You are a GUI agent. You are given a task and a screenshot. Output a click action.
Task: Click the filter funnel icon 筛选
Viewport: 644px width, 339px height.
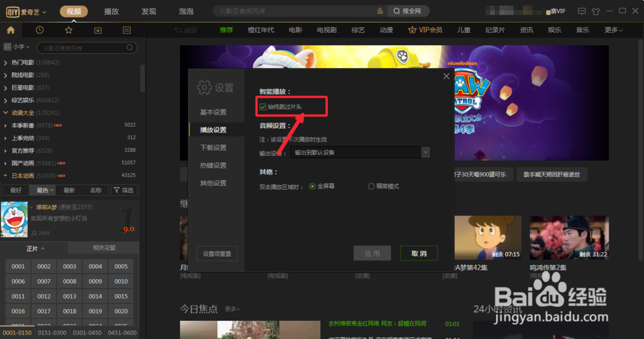point(117,190)
